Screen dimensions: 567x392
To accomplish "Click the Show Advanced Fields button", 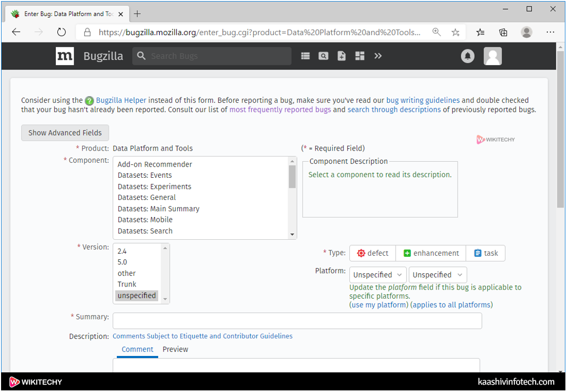I will (x=65, y=133).
